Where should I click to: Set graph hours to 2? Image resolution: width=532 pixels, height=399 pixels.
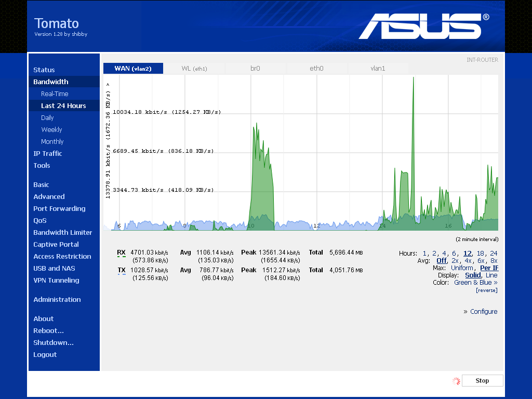[x=434, y=254]
